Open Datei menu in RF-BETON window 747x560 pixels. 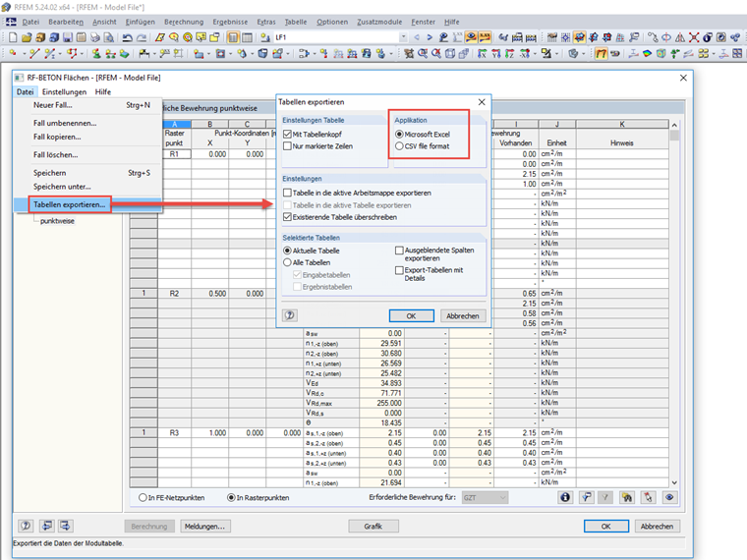[25, 92]
